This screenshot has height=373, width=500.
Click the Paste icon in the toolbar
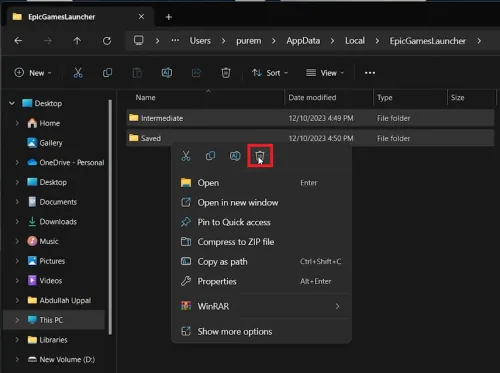(x=137, y=73)
